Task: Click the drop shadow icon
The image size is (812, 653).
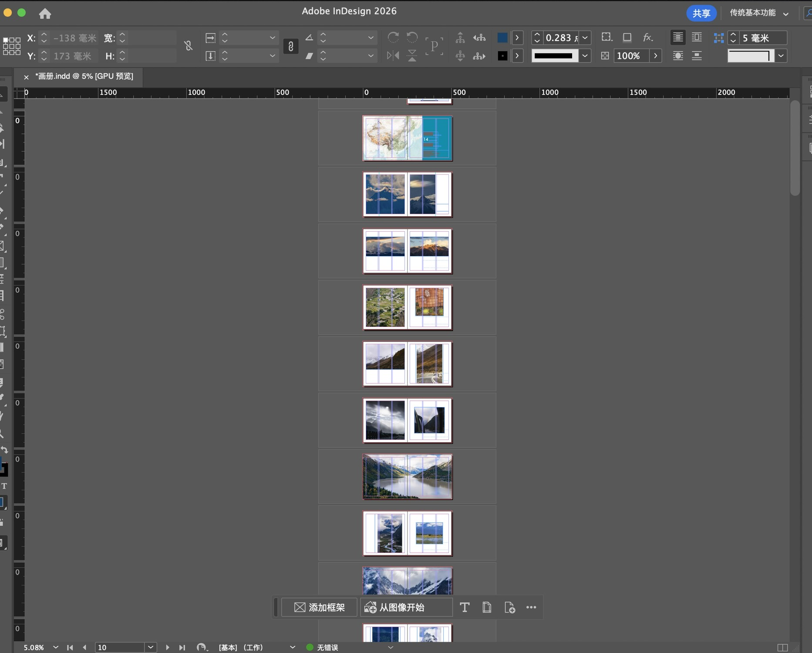Action: 627,37
